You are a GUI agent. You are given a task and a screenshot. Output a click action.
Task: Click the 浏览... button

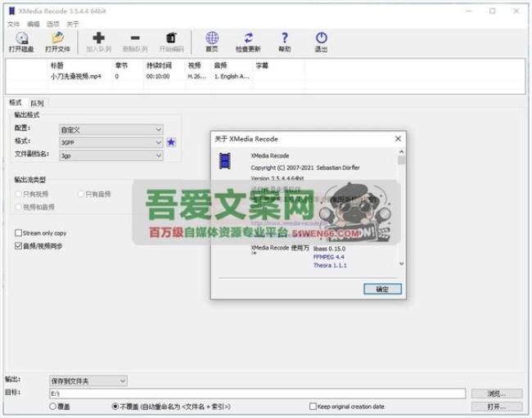[497, 393]
